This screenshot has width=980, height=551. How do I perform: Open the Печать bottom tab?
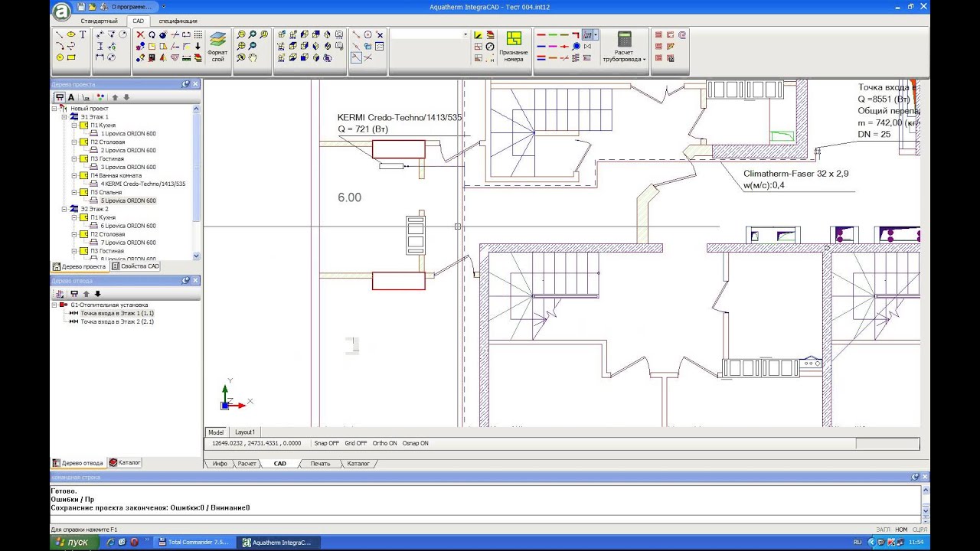click(x=320, y=464)
